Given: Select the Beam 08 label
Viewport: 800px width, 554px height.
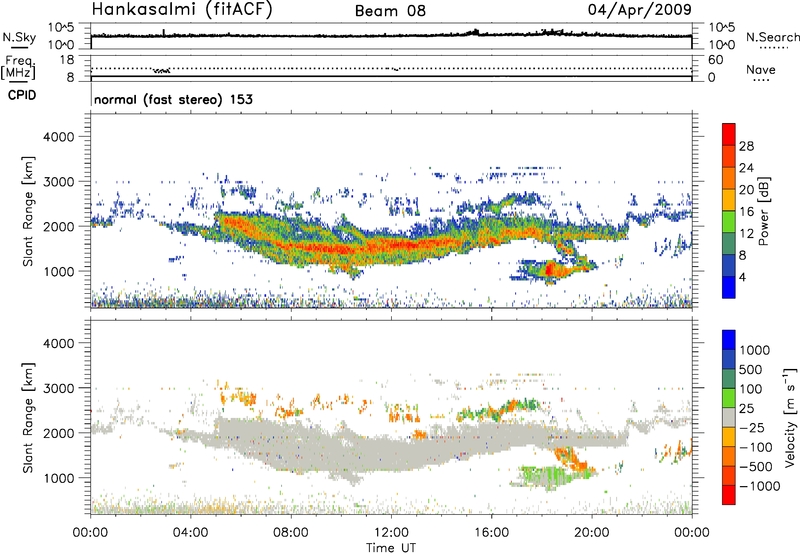Looking at the screenshot, I should [390, 11].
